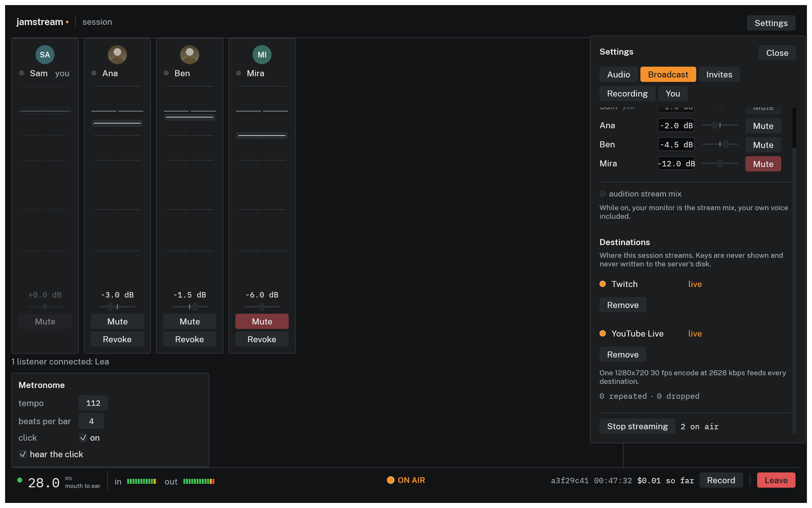Adjust Ben's broadcast gain slider
Image resolution: width=812 pixels, height=508 pixels.
tap(720, 144)
